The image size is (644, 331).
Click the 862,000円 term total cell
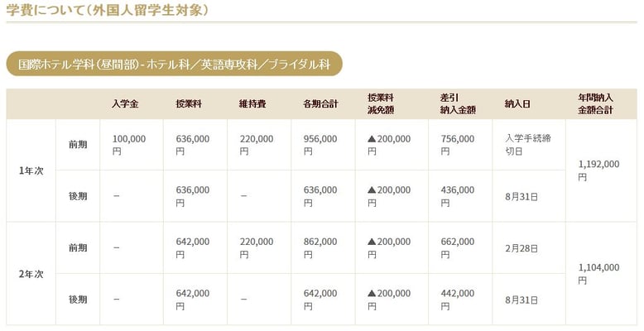pos(320,247)
